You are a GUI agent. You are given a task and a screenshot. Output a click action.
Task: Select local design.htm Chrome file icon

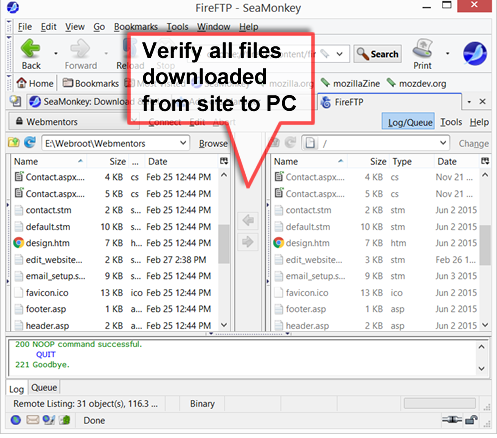[x=19, y=243]
